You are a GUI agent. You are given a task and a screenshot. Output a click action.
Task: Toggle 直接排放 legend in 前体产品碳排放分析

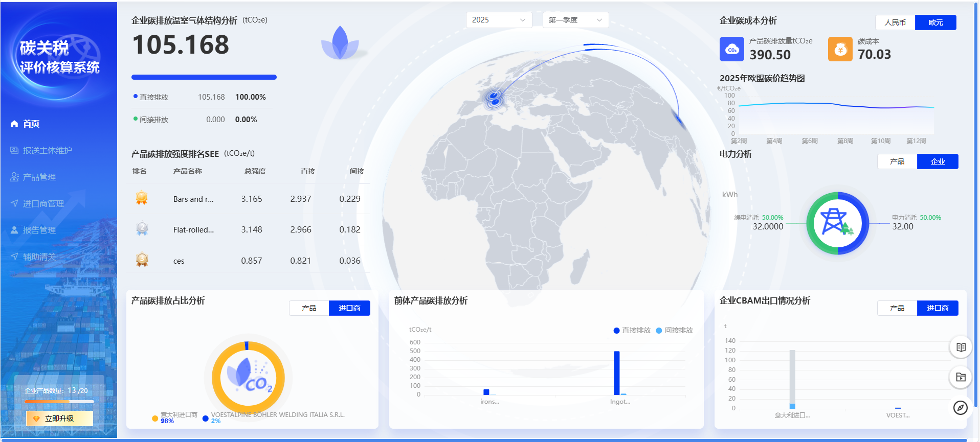tap(632, 331)
